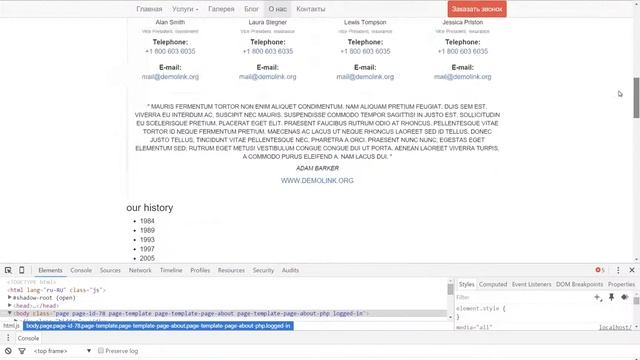Enable the Preserve log checkbox
Viewport: 640px width, 360px height.
(x=100, y=351)
